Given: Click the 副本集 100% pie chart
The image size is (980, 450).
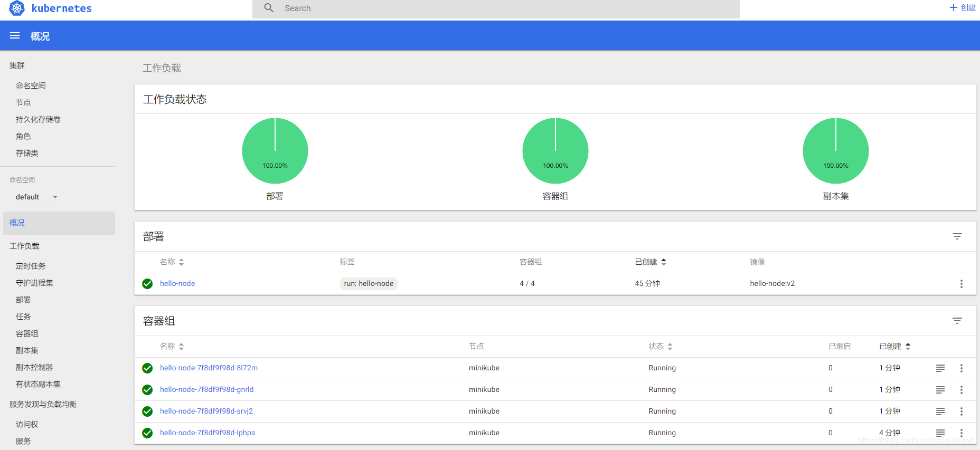Looking at the screenshot, I should pyautogui.click(x=836, y=151).
